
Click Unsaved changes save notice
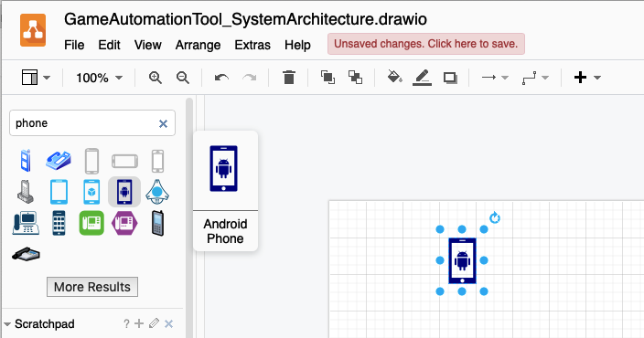[x=426, y=44]
